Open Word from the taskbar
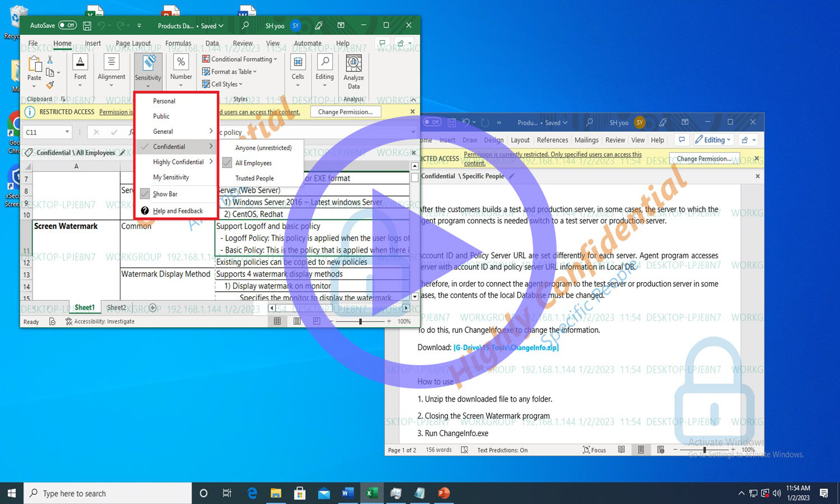 coord(347,493)
